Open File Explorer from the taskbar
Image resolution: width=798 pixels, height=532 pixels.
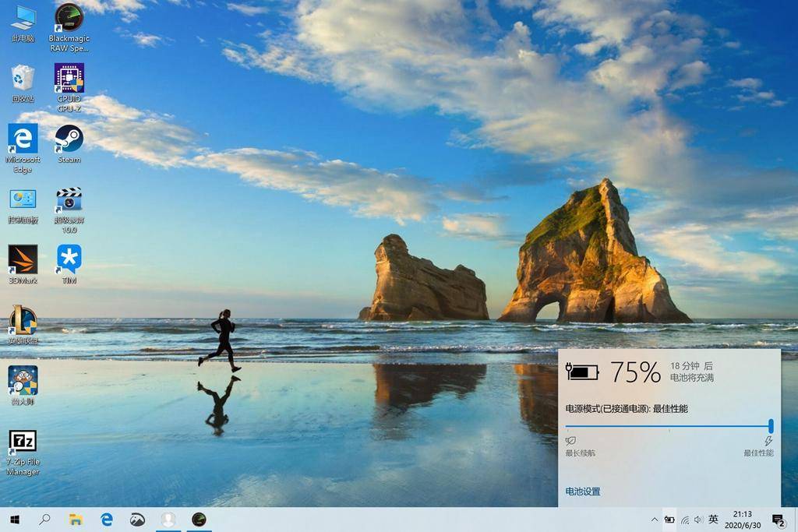76,520
